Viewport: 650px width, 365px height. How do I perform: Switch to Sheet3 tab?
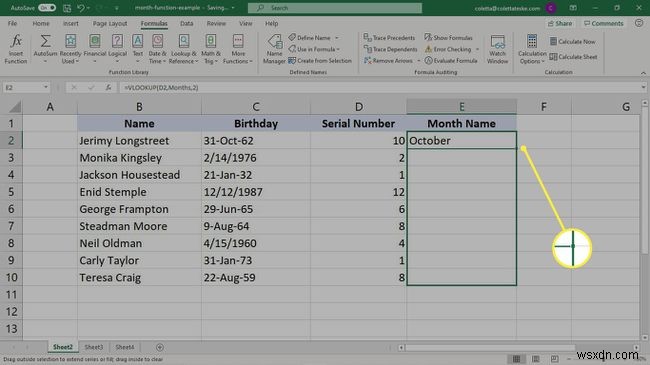(x=94, y=347)
